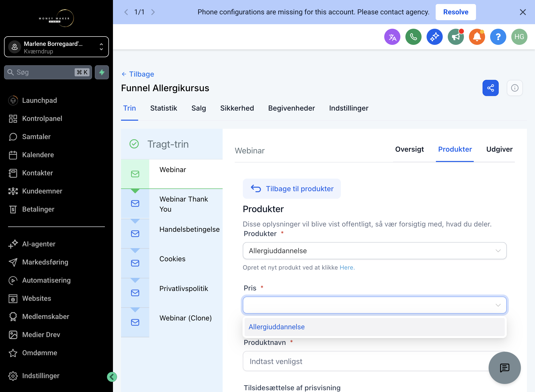Switch to the Sikkerhed tab

(x=237, y=108)
